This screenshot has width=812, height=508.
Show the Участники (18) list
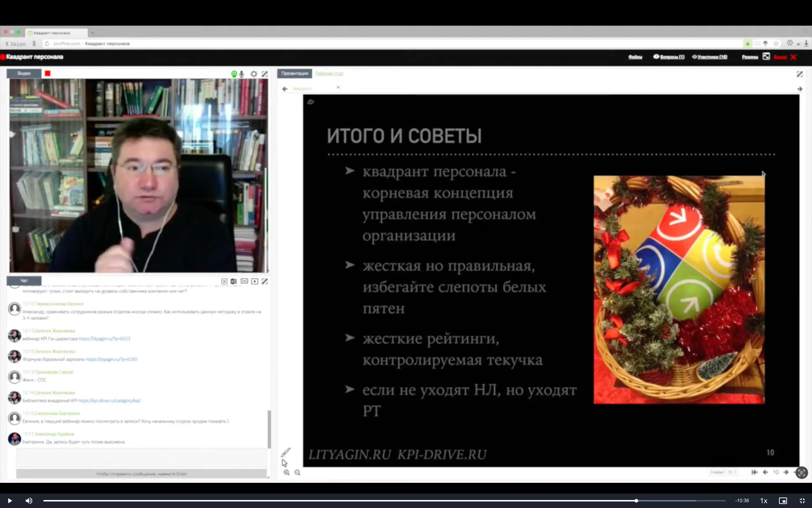tap(710, 57)
